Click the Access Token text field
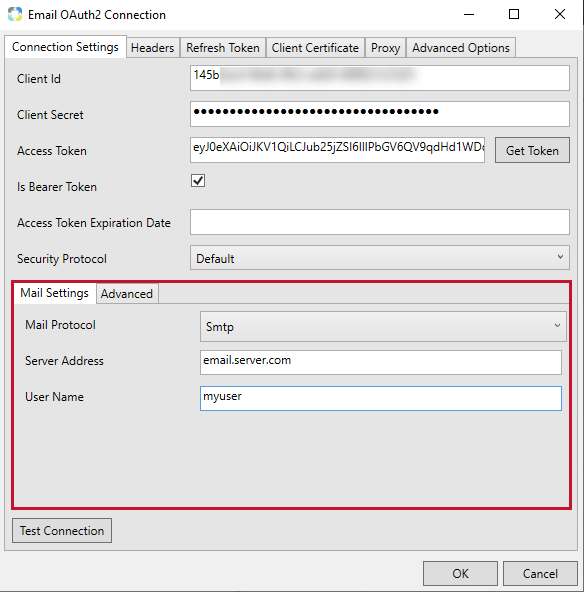584x592 pixels. [x=337, y=150]
